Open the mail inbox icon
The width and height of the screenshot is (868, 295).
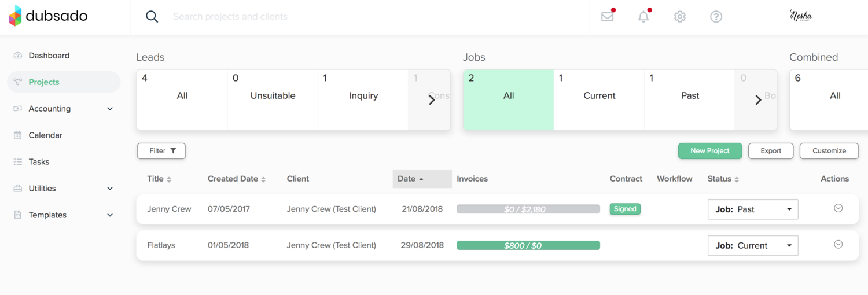(607, 17)
